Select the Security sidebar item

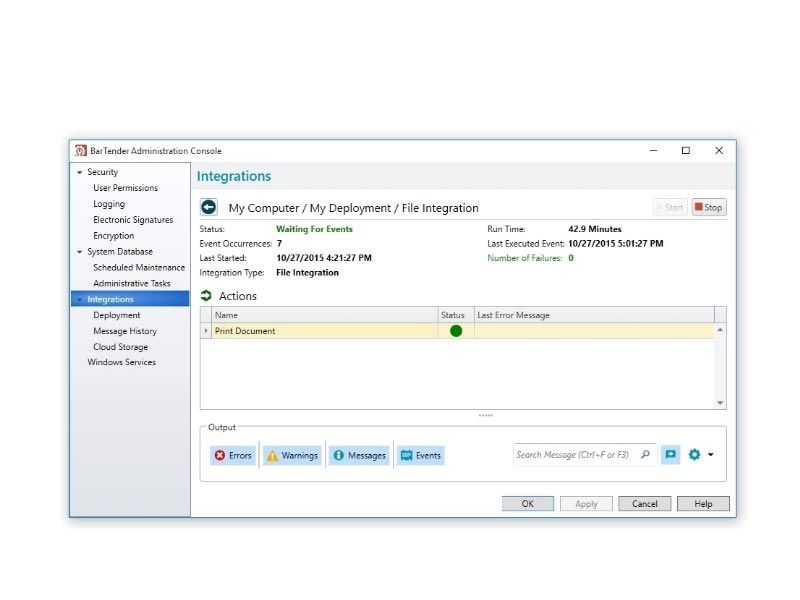tap(103, 172)
